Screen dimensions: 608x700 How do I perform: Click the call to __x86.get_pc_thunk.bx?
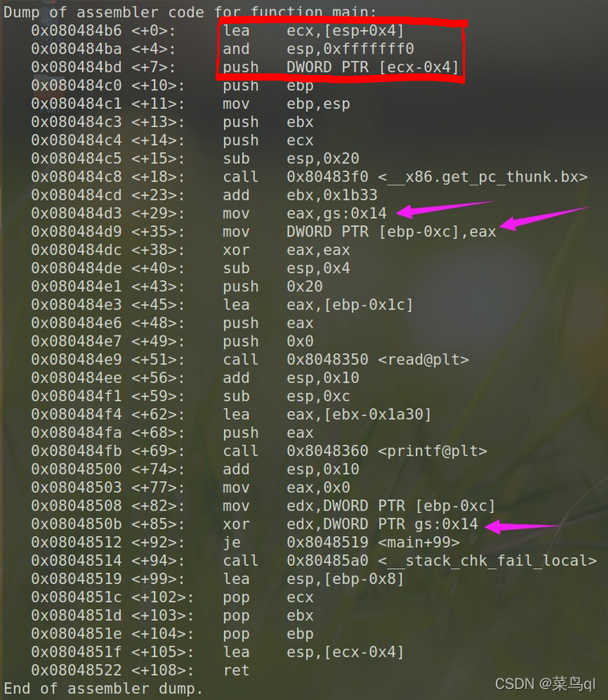coord(405,178)
